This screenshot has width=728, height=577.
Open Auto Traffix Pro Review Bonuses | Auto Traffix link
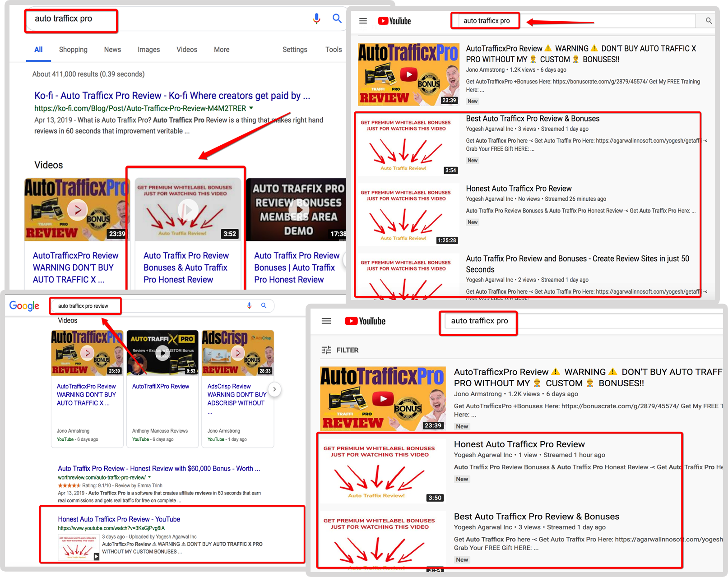tap(297, 268)
